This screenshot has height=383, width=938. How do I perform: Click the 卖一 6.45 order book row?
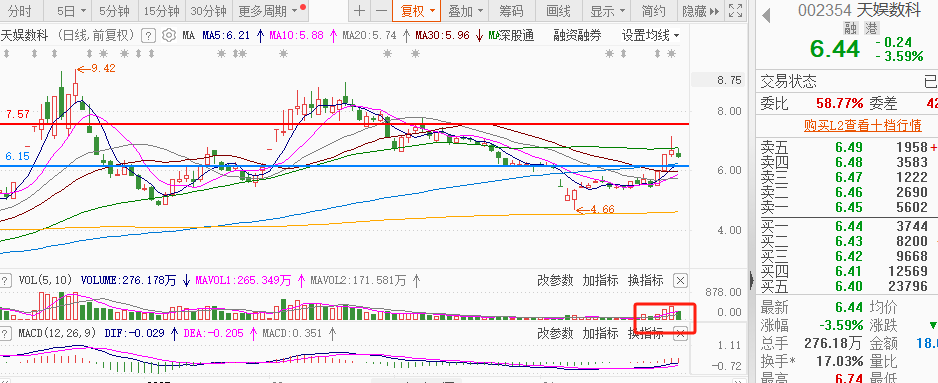[x=847, y=207]
